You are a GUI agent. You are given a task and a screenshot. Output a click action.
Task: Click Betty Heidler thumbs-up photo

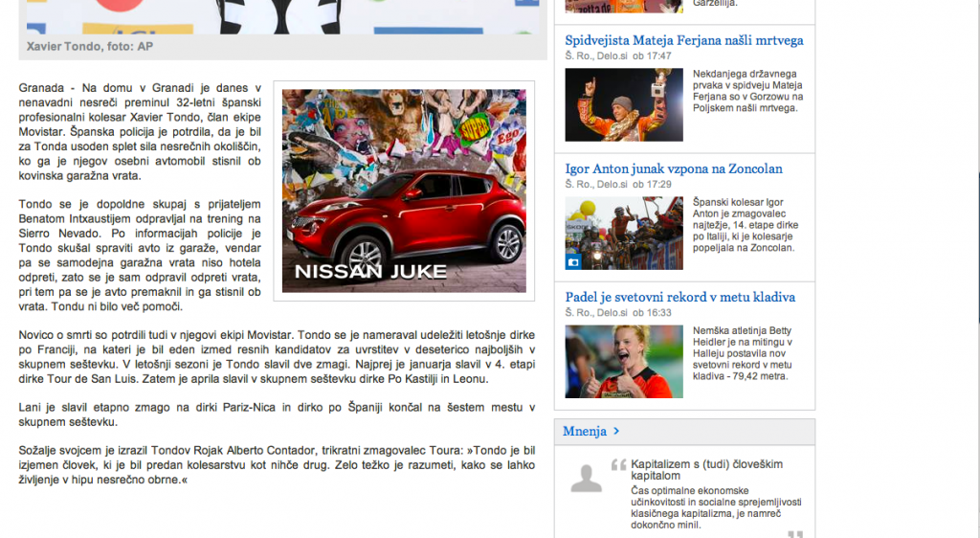pyautogui.click(x=624, y=361)
